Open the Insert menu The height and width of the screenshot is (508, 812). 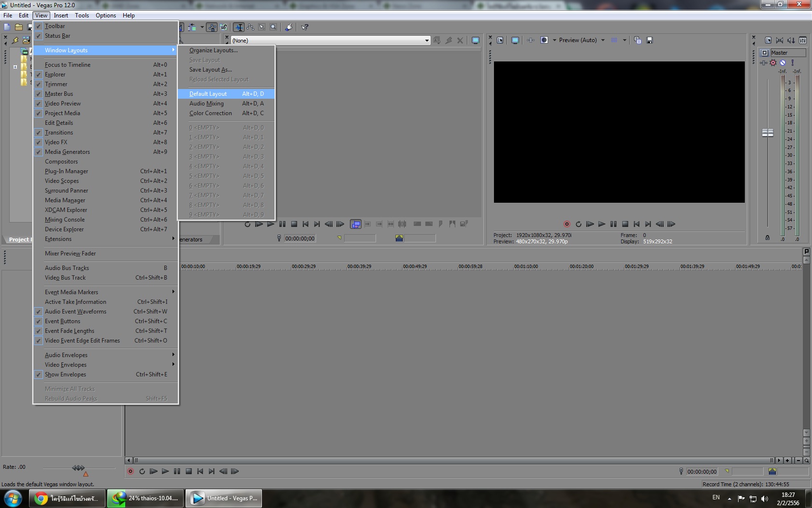coord(61,15)
